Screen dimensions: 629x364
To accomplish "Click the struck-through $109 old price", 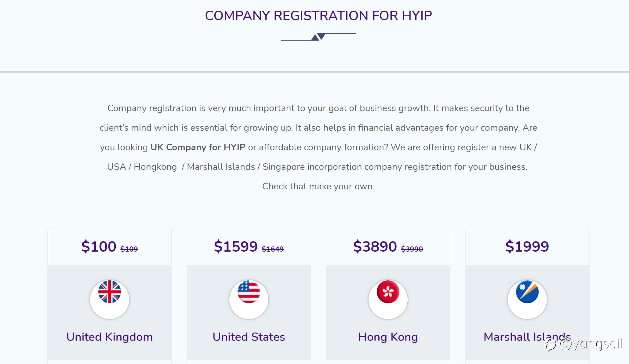I will pos(129,249).
